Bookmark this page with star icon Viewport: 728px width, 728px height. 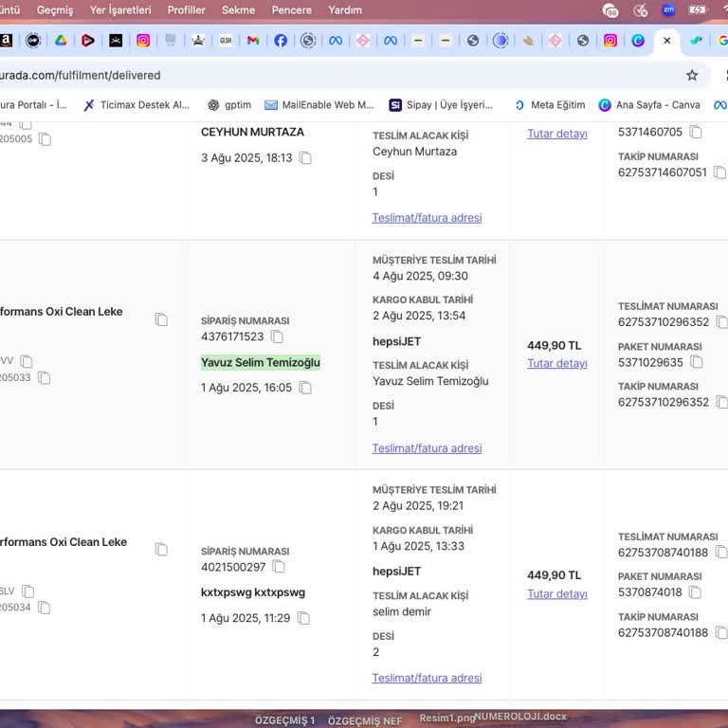click(x=692, y=75)
